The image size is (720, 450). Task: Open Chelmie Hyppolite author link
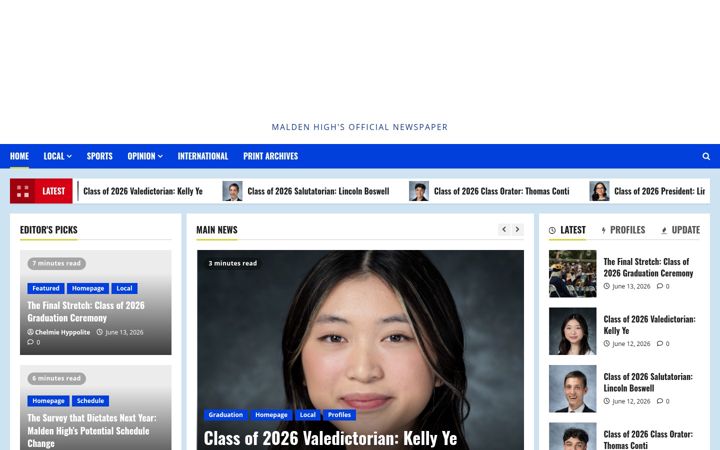point(62,332)
